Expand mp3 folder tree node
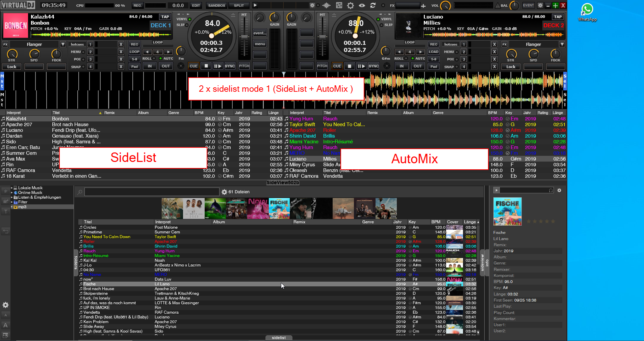The height and width of the screenshot is (341, 644). 12,207
